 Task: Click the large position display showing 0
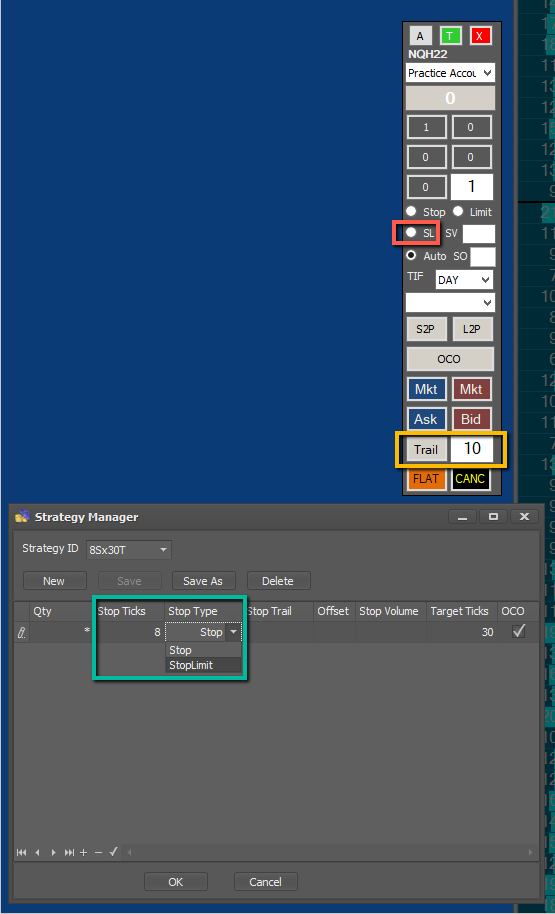(x=450, y=98)
